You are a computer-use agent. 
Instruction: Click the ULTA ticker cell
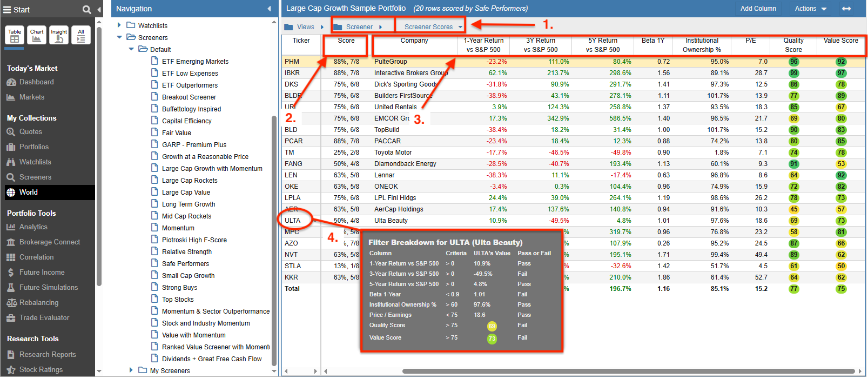pyautogui.click(x=293, y=221)
